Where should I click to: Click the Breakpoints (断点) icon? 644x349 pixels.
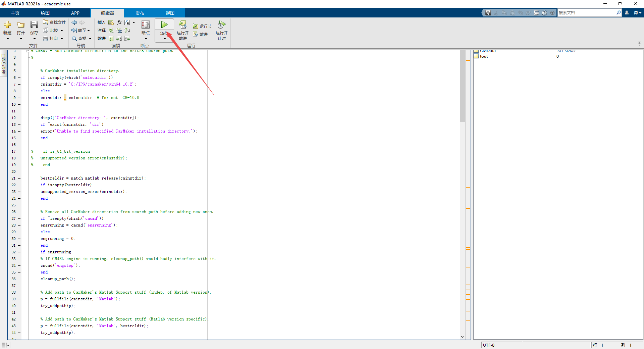146,25
